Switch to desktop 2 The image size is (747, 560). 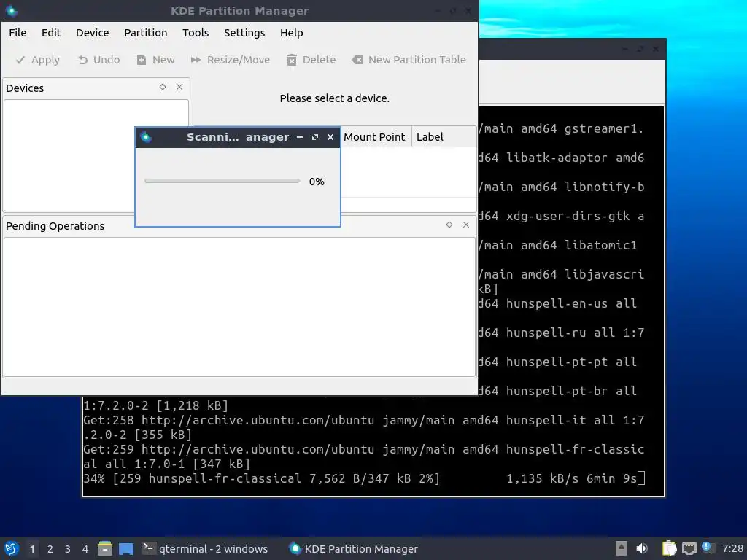point(50,549)
